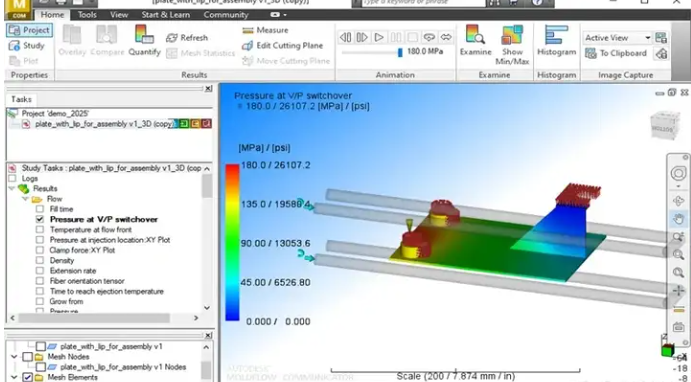Viewport: 691px width, 382px height.
Task: Click the view cube in viewport
Action: click(x=665, y=125)
